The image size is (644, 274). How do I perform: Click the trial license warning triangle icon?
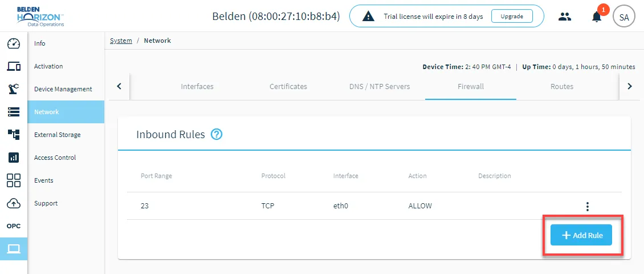[368, 17]
